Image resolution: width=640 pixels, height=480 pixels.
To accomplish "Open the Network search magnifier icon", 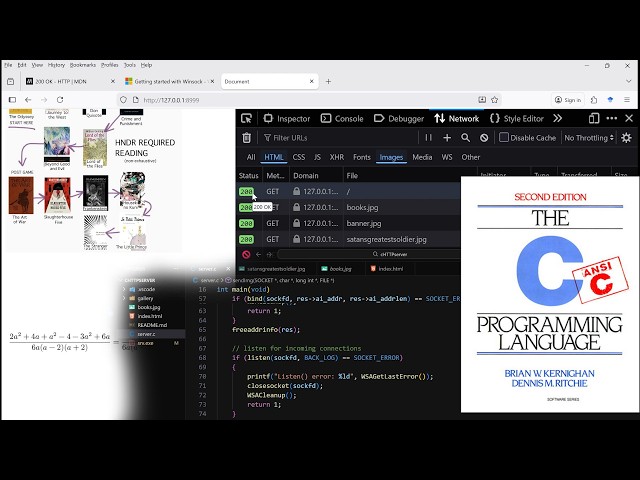I will click(465, 138).
